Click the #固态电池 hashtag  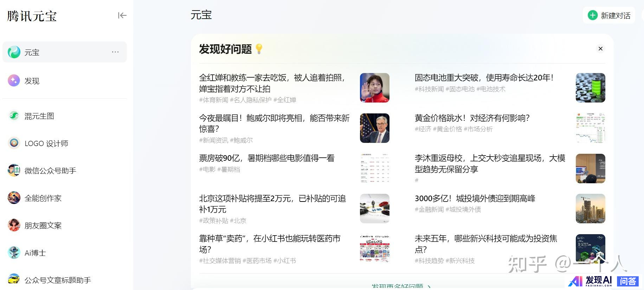[x=460, y=89]
